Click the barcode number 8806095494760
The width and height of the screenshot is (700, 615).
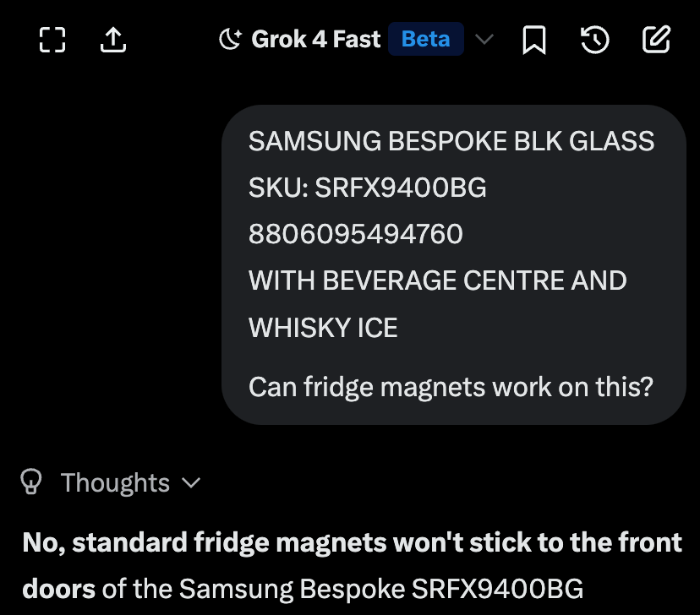pyautogui.click(x=355, y=234)
